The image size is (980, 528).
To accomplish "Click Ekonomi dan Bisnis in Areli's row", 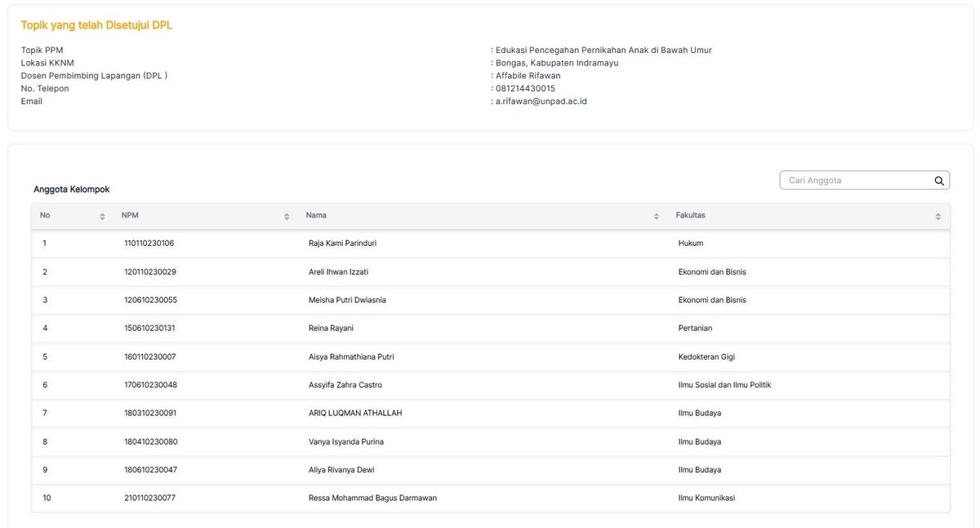I will 712,271.
